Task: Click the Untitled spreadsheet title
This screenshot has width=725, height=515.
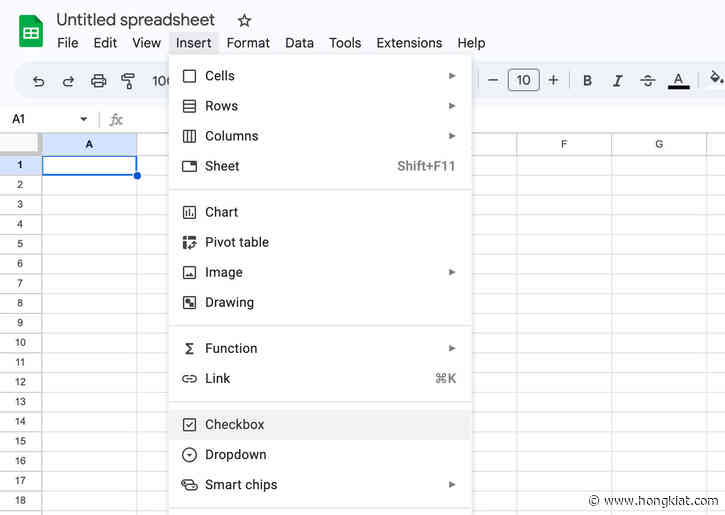Action: [135, 20]
